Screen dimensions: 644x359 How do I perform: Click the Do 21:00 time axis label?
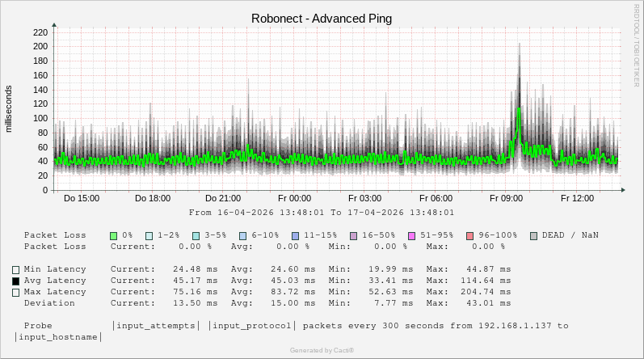[x=223, y=198]
